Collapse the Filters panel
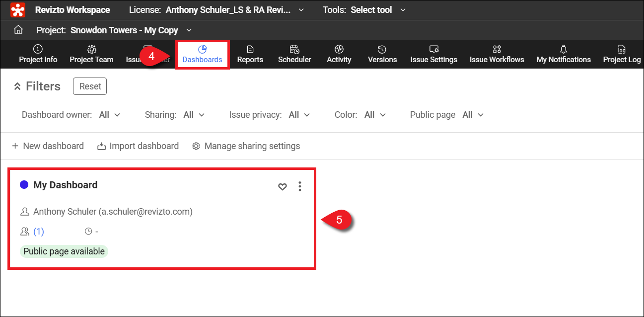 point(17,86)
